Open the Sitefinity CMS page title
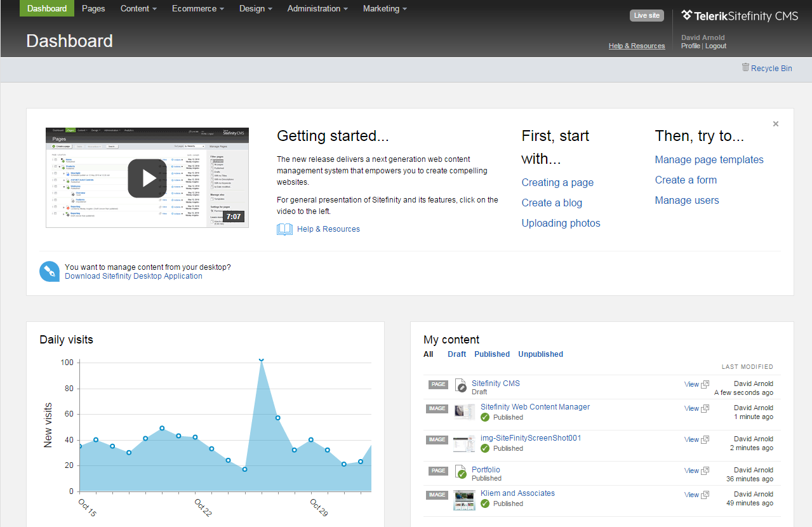The width and height of the screenshot is (812, 527). [x=495, y=384]
